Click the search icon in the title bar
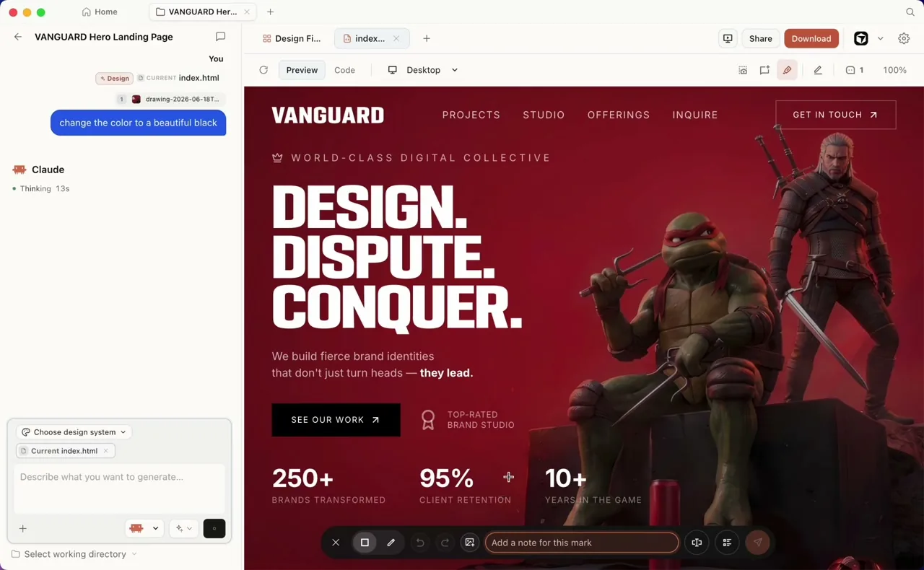 (910, 12)
